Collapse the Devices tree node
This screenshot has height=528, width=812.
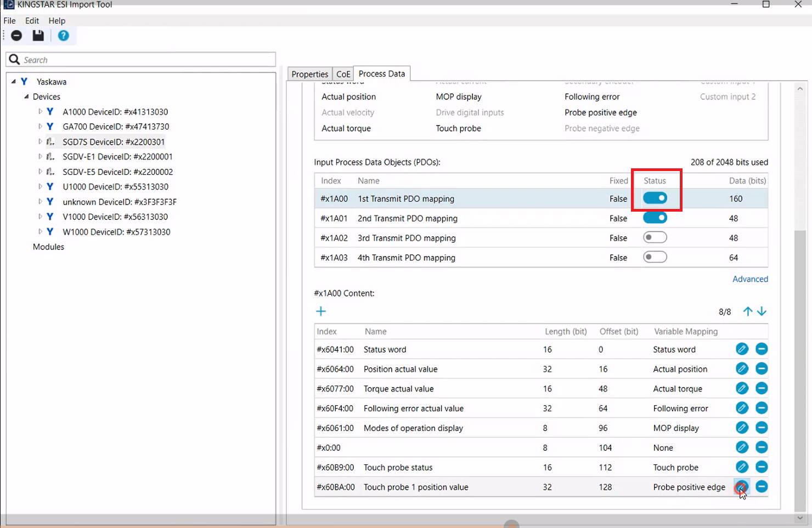[x=26, y=96]
